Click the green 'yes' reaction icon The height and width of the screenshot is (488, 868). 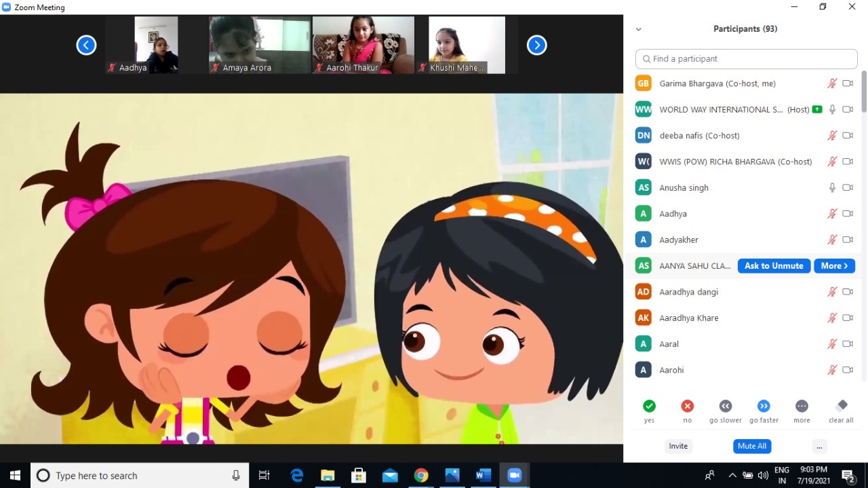(649, 406)
